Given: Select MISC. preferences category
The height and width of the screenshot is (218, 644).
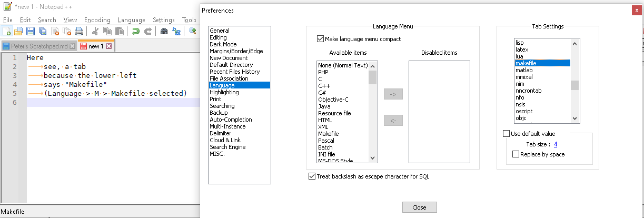Looking at the screenshot, I should pos(239,154).
